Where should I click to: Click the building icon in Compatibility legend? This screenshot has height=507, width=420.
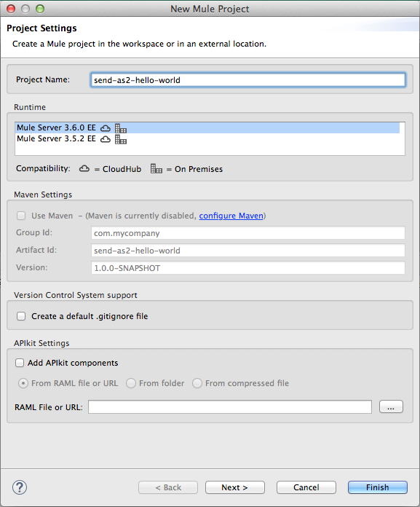pos(156,168)
